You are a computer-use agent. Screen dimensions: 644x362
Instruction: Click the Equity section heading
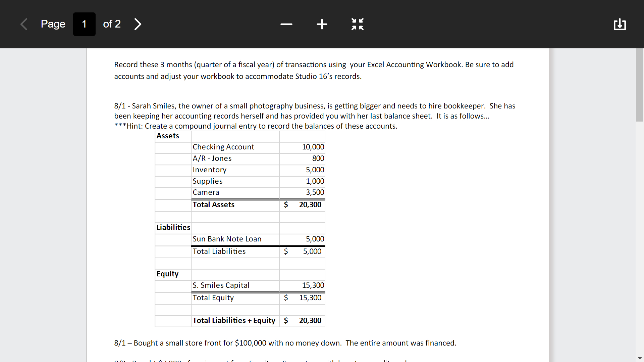click(167, 274)
